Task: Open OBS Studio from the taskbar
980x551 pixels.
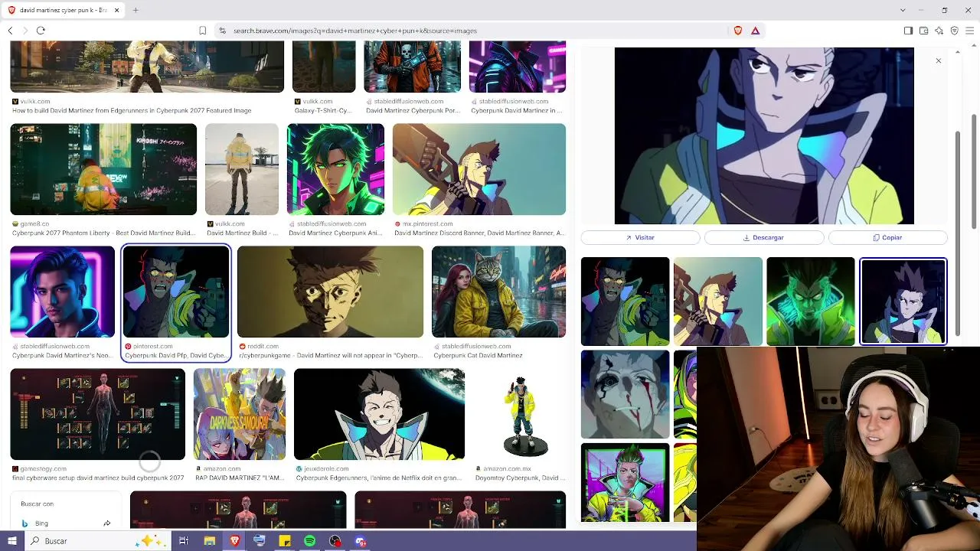Action: (335, 541)
